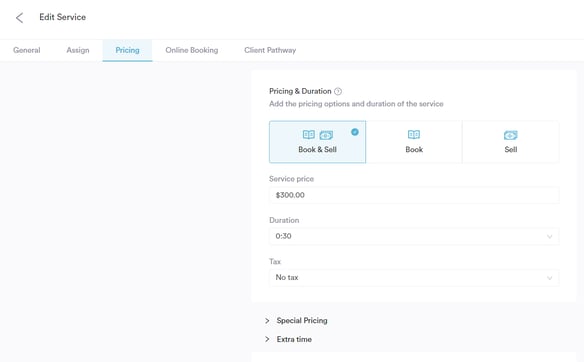This screenshot has height=362, width=584.
Task: Select the Book only option
Action: tap(414, 142)
